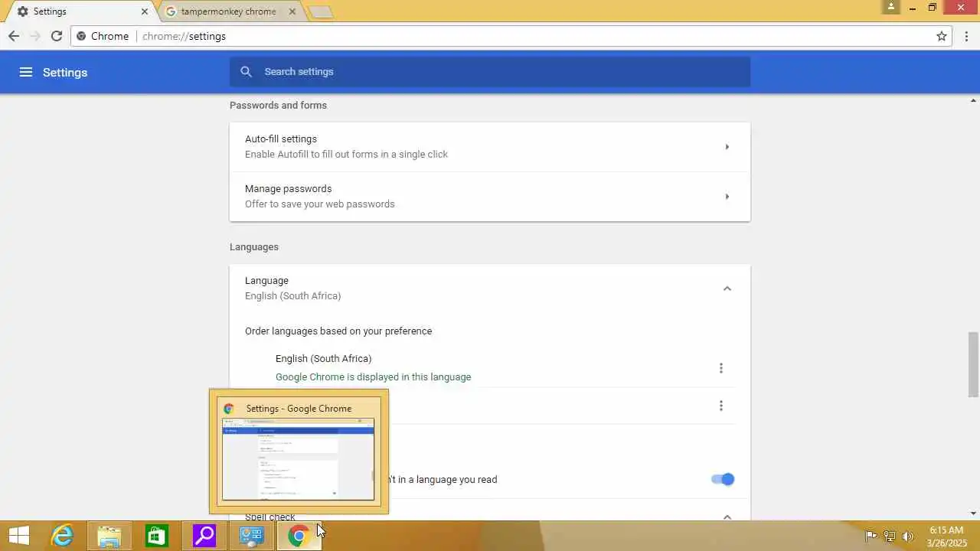Switch to the Settings tab

pyautogui.click(x=80, y=11)
